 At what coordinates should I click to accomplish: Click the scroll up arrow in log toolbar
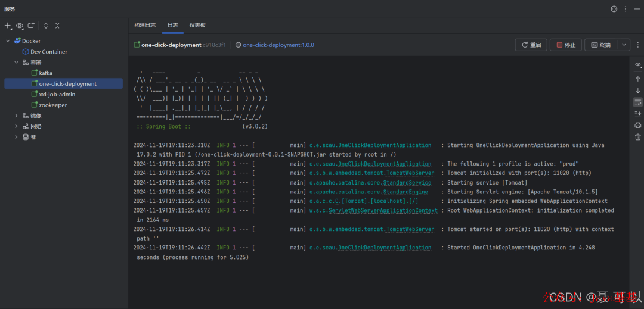637,79
